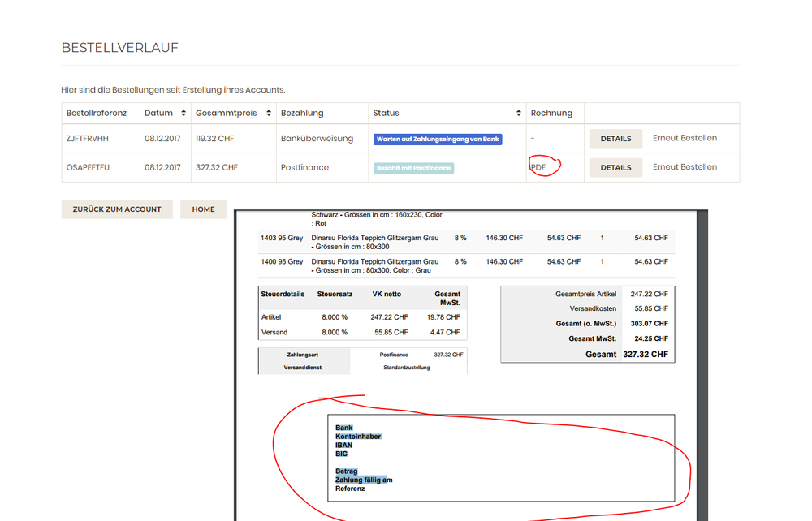Select order reference ZJFTFRVHH
The image size is (812, 521).
coord(88,139)
